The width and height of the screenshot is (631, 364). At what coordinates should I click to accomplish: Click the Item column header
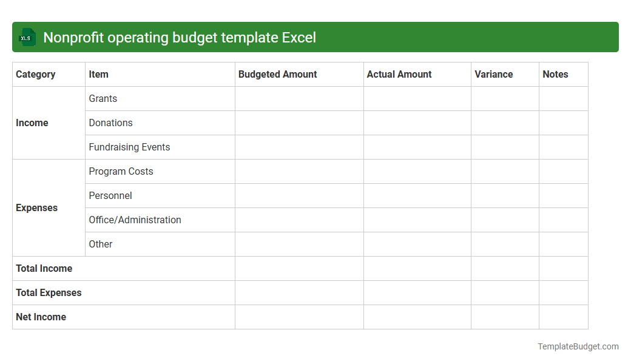pos(98,74)
